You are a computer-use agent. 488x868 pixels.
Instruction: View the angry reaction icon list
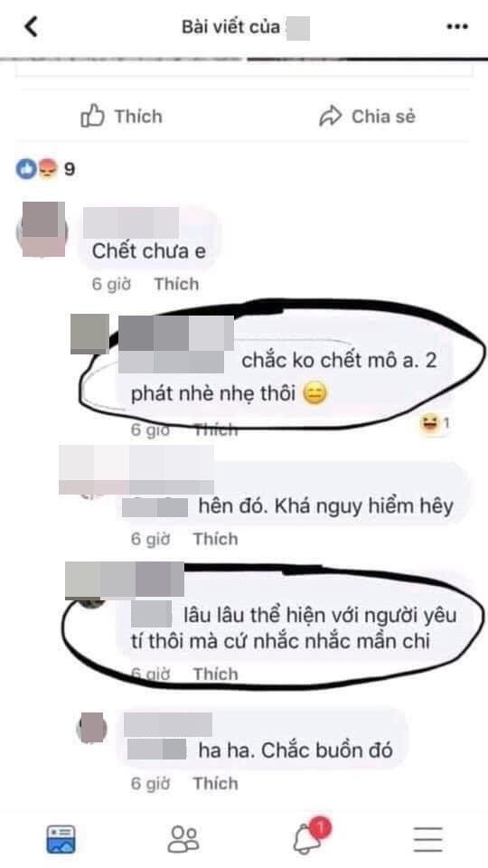click(x=48, y=169)
